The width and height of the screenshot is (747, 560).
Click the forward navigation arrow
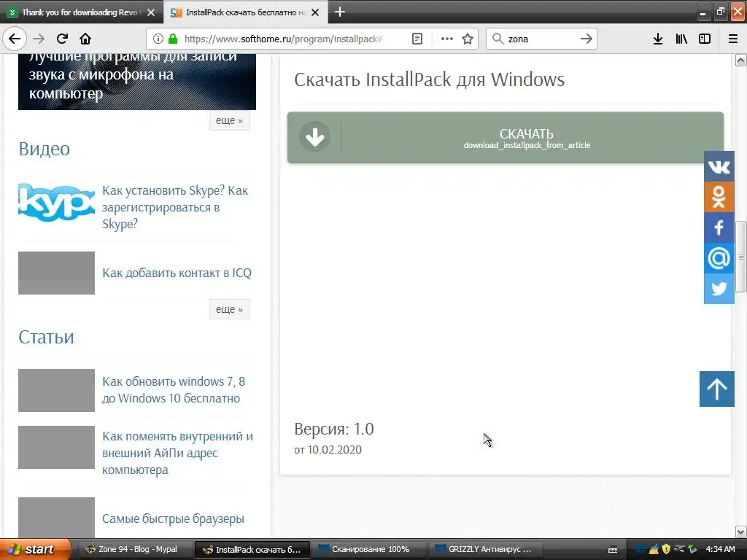(x=39, y=39)
